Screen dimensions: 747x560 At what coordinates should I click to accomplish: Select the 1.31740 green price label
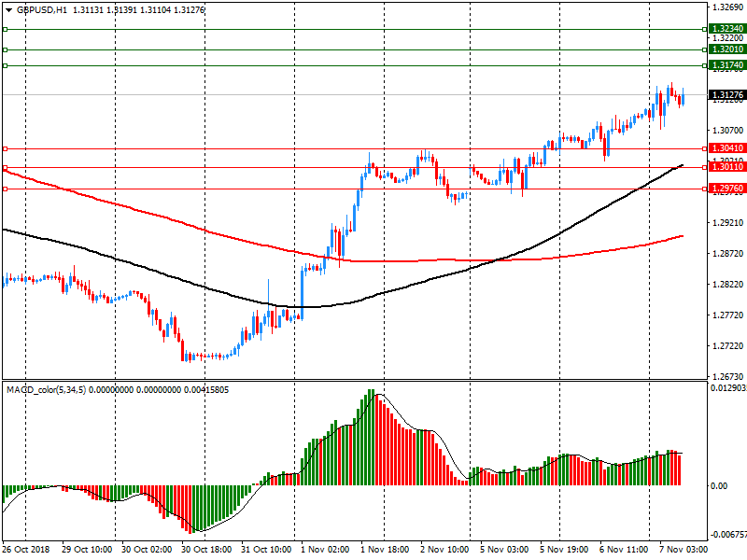[x=727, y=65]
